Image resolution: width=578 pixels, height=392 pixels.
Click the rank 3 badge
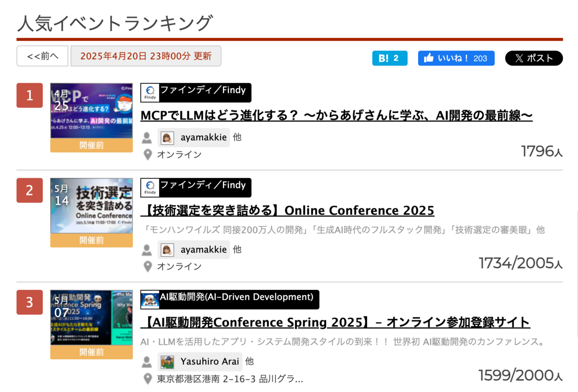[30, 302]
